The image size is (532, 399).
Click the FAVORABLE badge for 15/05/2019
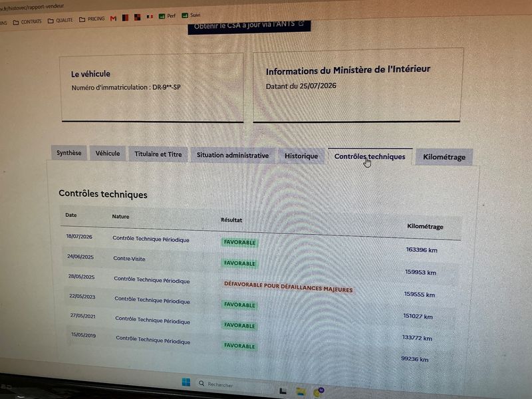[239, 346]
